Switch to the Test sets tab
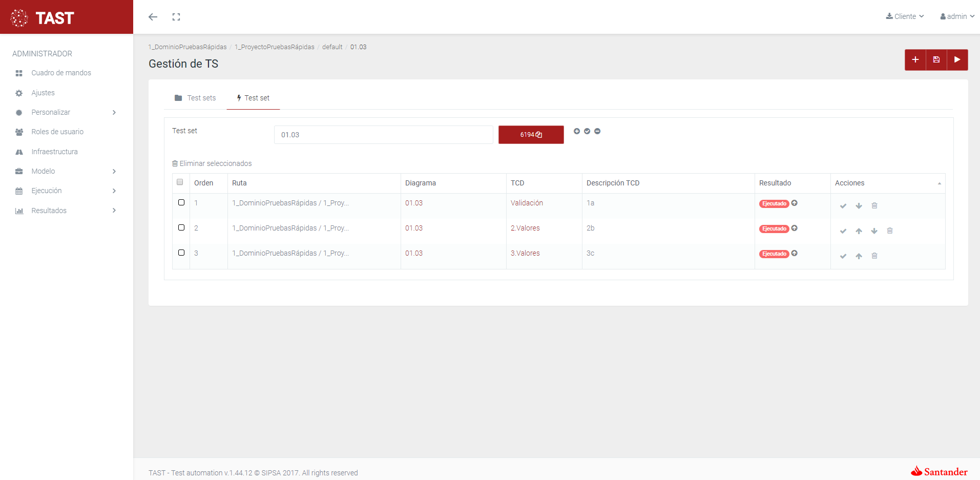Image resolution: width=980 pixels, height=480 pixels. [x=195, y=98]
